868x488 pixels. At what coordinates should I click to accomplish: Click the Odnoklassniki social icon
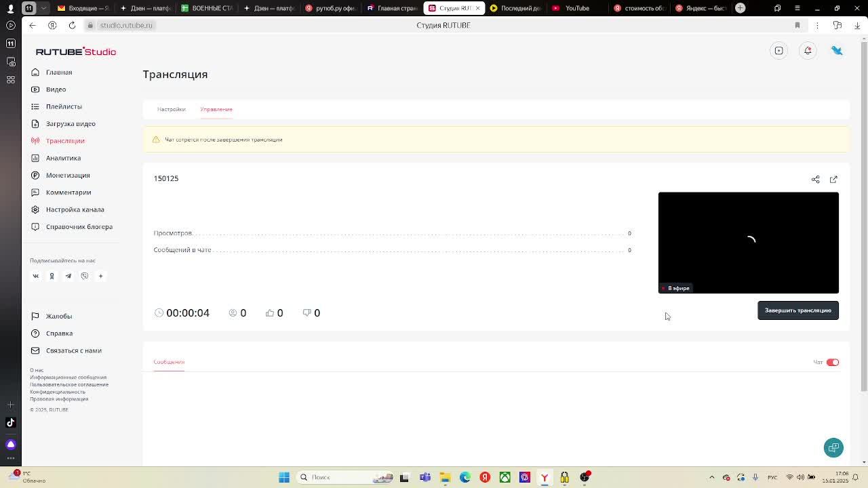pyautogui.click(x=52, y=276)
